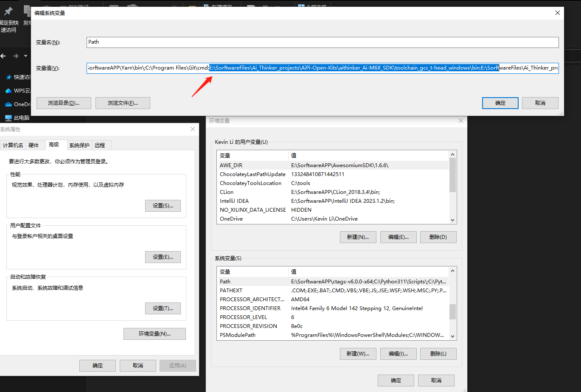Image resolution: width=581 pixels, height=392 pixels.
Task: Select PROCESSOR_IDENTIFIER variable row
Action: tap(333, 308)
